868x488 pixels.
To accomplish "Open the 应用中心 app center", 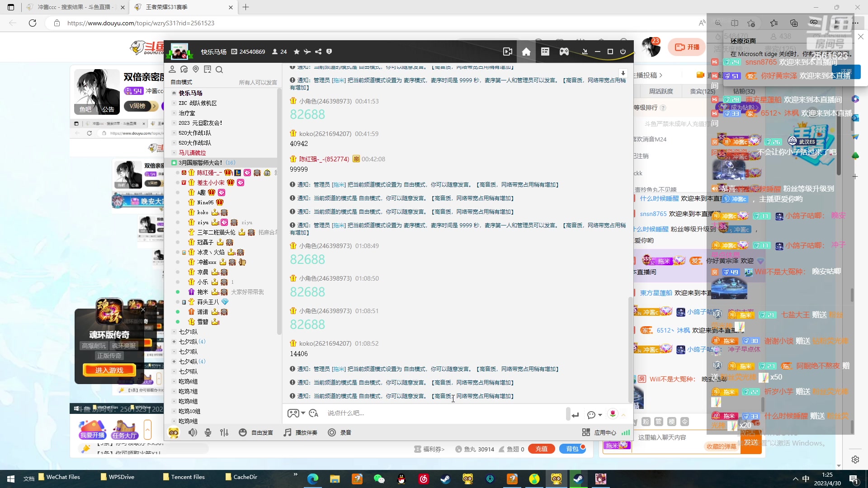I will 599,432.
